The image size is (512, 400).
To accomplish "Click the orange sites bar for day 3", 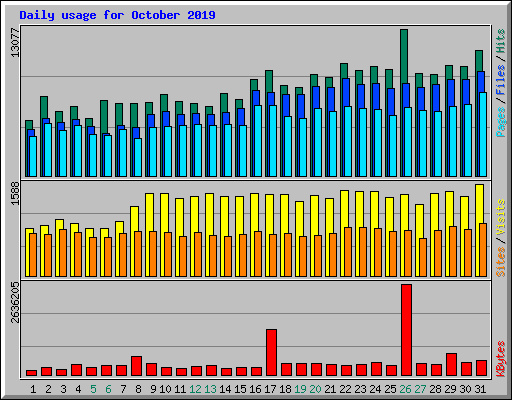I will point(63,253).
